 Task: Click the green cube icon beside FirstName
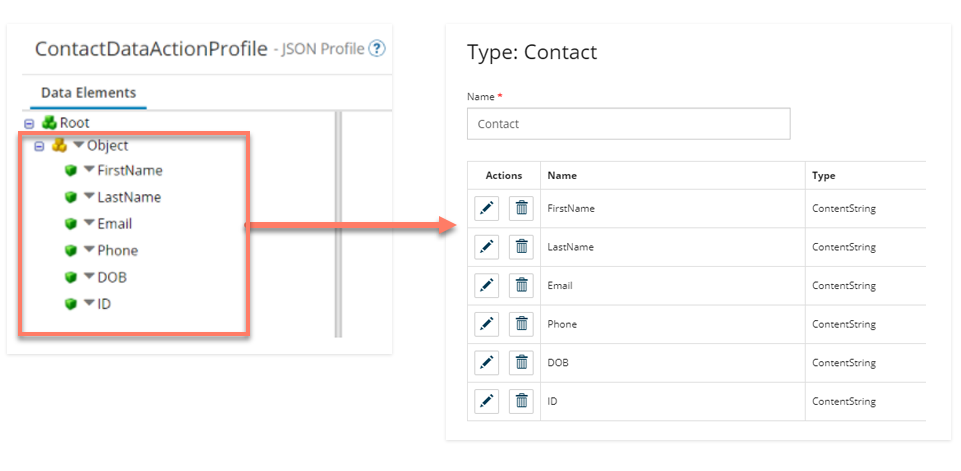70,170
